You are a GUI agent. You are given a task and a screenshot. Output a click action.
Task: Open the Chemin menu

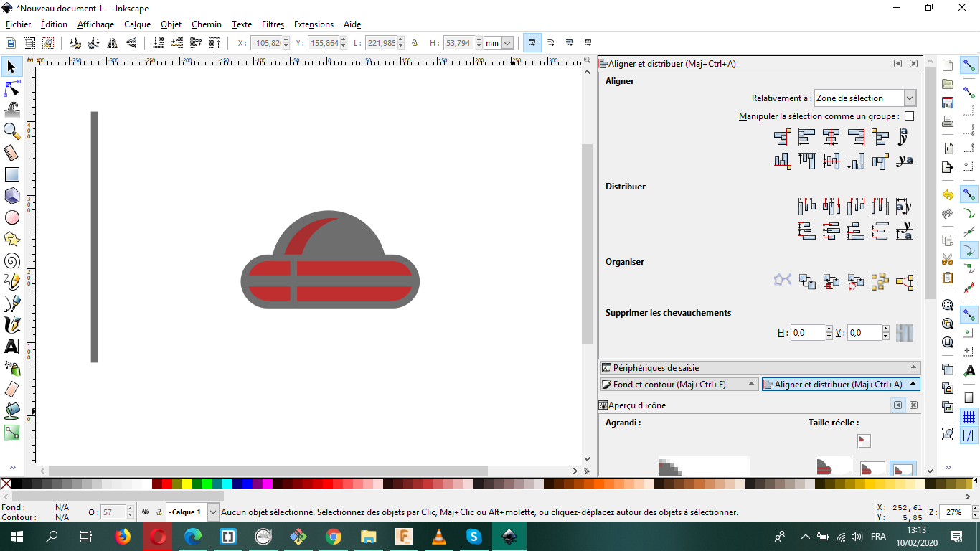(206, 24)
